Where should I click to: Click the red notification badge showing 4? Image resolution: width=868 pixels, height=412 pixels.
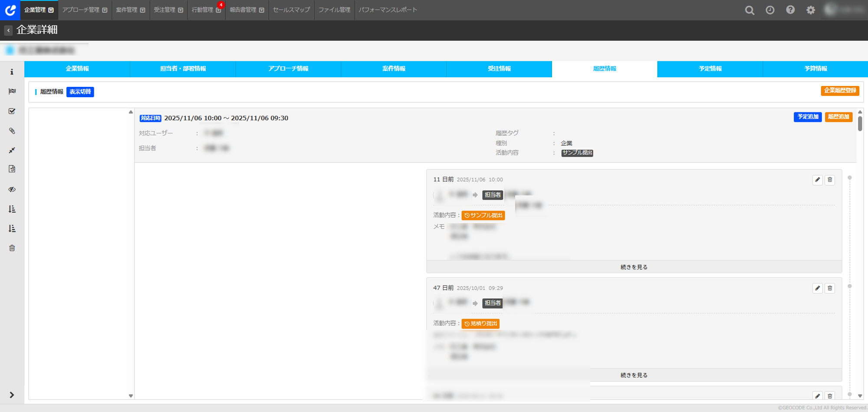pyautogui.click(x=221, y=5)
